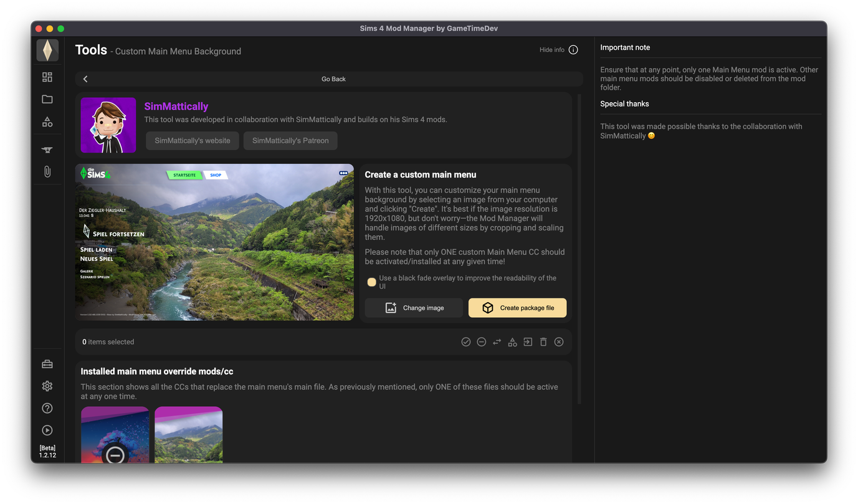Toggle the black fade overlay checkbox
The width and height of the screenshot is (858, 504).
click(x=372, y=282)
